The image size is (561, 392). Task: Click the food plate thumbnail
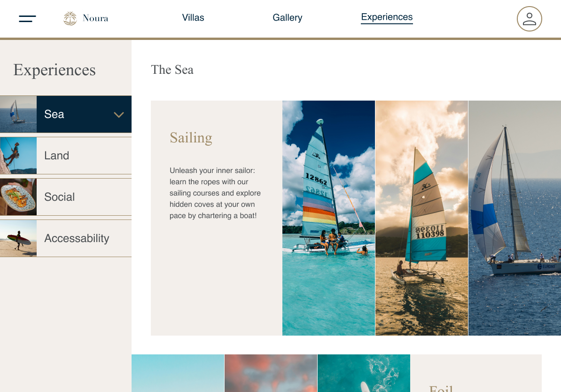coord(18,197)
